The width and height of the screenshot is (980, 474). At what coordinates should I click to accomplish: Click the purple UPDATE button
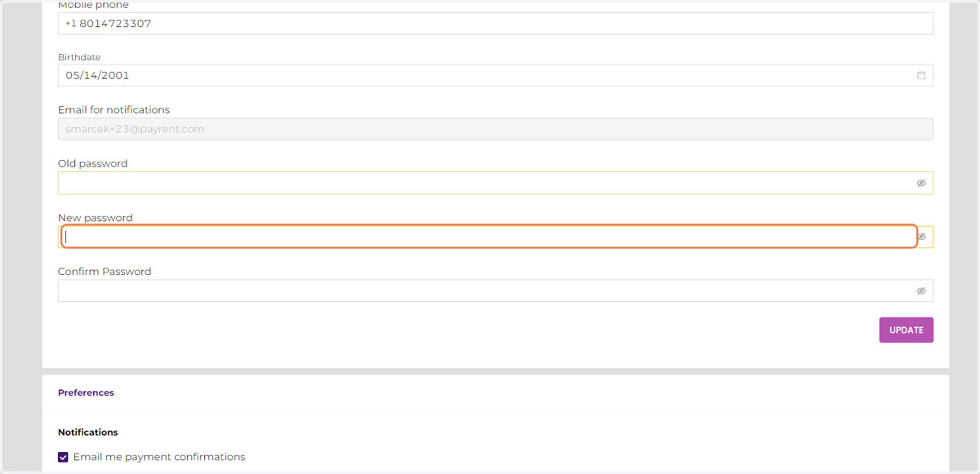pos(906,330)
